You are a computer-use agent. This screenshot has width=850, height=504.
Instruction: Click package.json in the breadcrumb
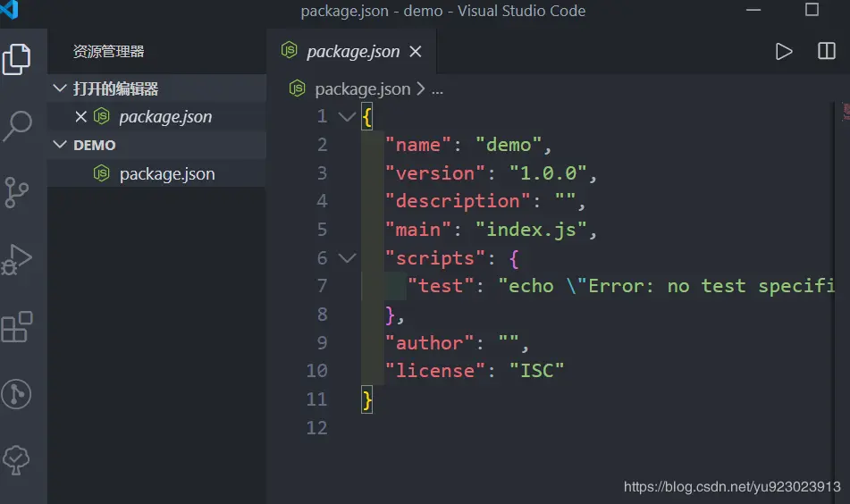click(x=363, y=88)
